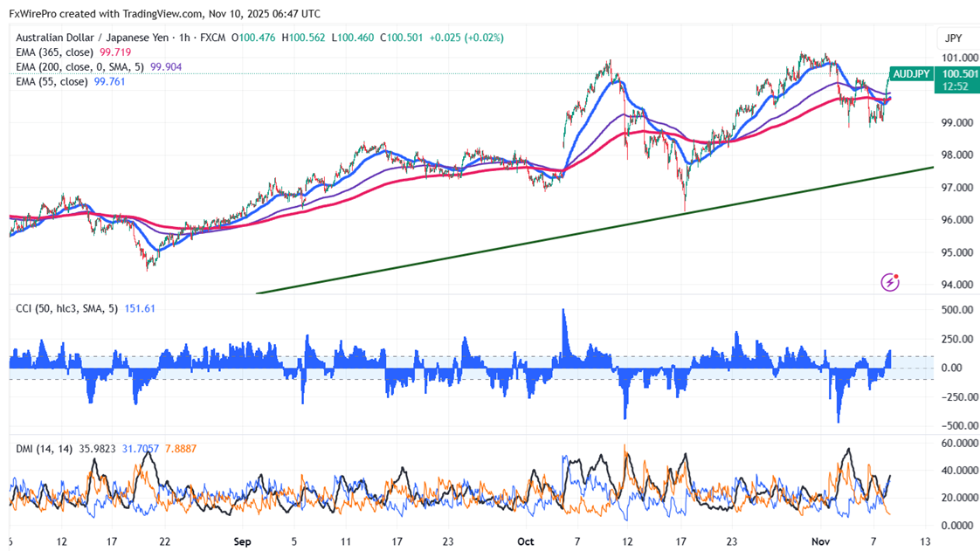Click high price H100.562

click(x=303, y=38)
